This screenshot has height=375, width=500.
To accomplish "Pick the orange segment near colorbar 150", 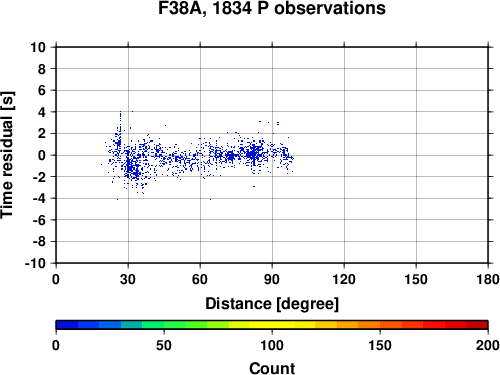I will point(380,325).
